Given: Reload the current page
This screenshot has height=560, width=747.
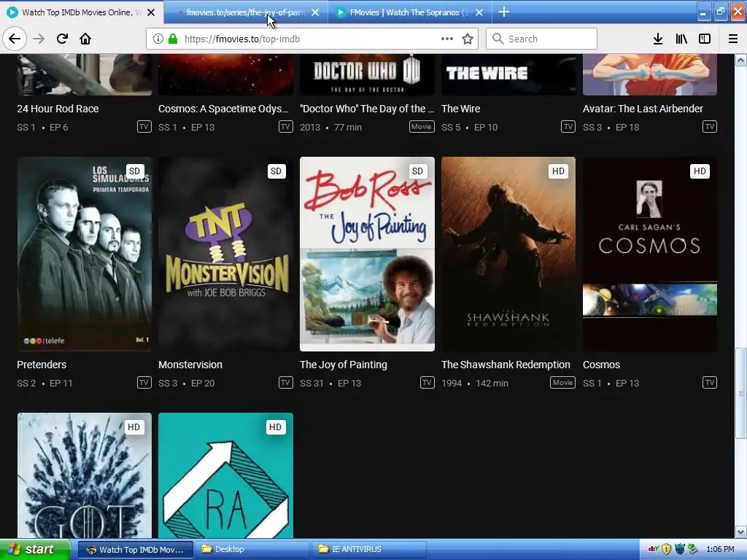Looking at the screenshot, I should pyautogui.click(x=62, y=39).
